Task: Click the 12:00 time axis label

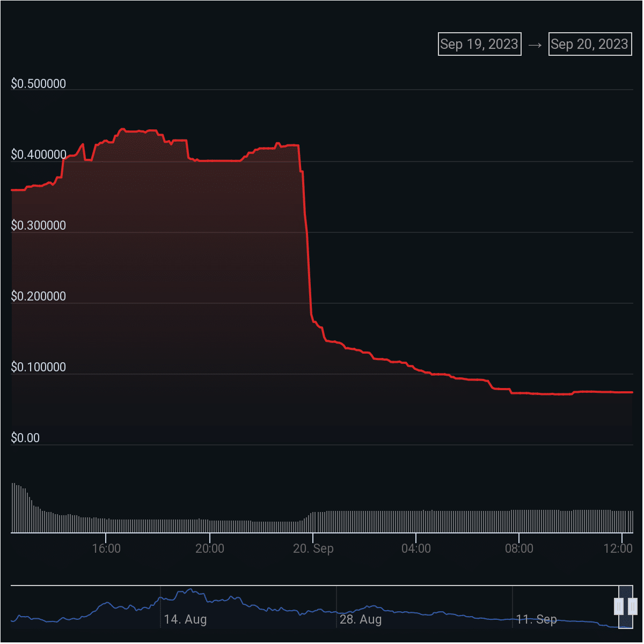Action: point(618,548)
